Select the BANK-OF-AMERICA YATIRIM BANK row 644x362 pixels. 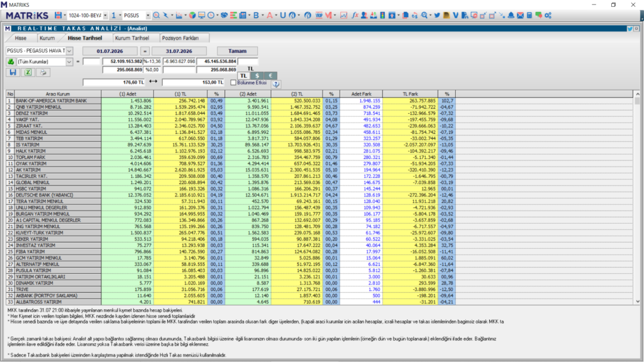coord(231,101)
